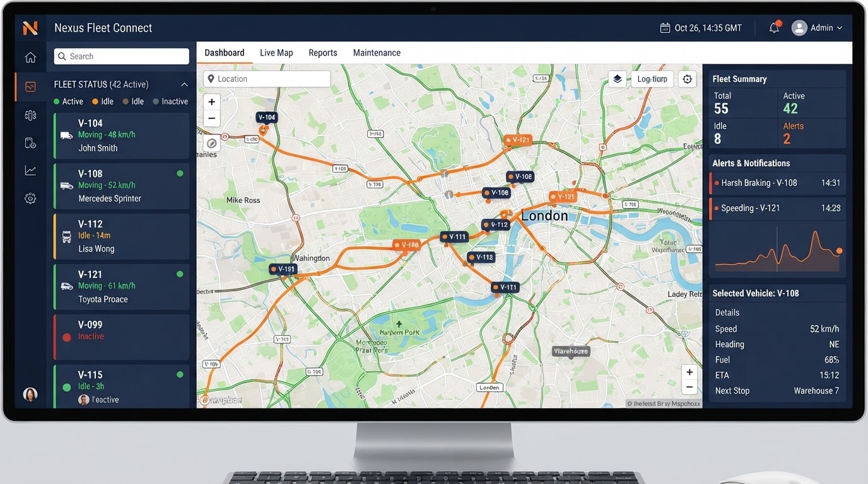Click the map settings icon beside Log button

pos(687,79)
